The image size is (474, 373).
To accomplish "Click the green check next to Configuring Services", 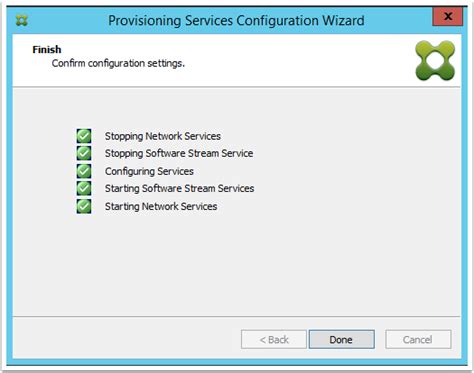I will [x=84, y=171].
